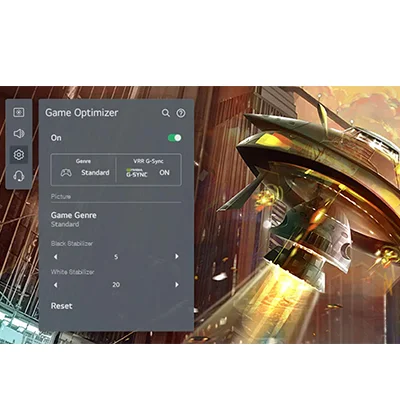400x400 pixels.
Task: Click the Reset option
Action: (x=62, y=306)
